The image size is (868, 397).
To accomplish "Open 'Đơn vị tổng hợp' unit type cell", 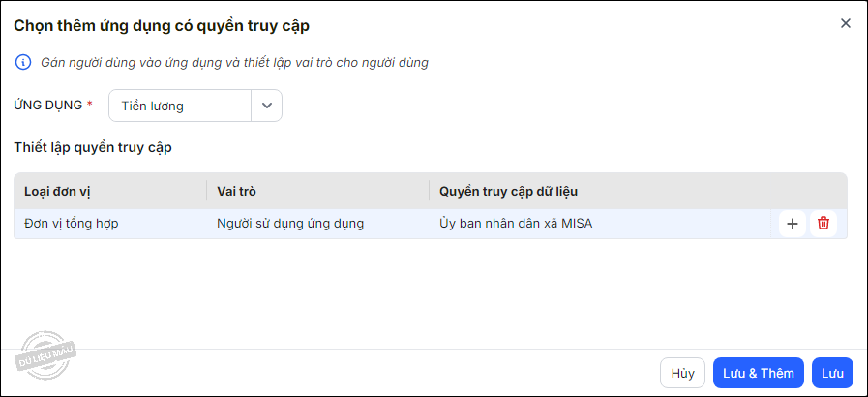I will pyautogui.click(x=72, y=224).
